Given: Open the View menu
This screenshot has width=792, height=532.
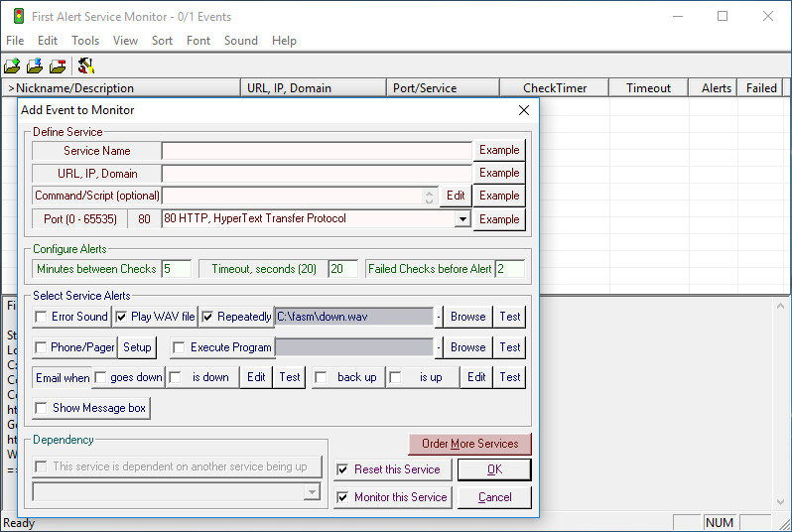Looking at the screenshot, I should 125,41.
